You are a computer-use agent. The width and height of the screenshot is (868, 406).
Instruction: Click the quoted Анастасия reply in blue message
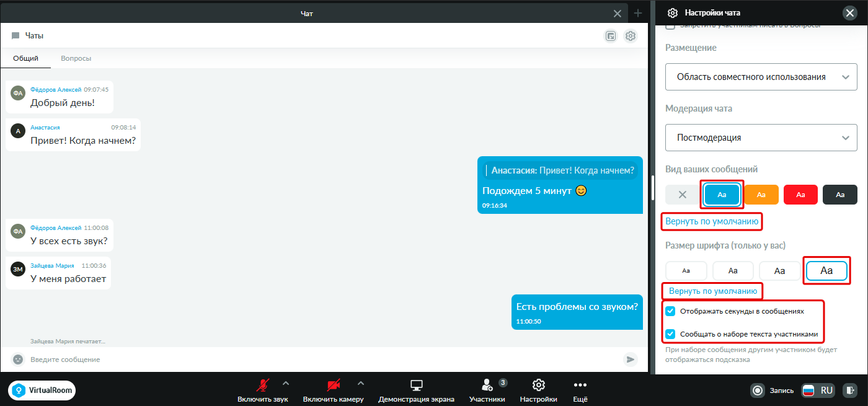click(x=560, y=170)
